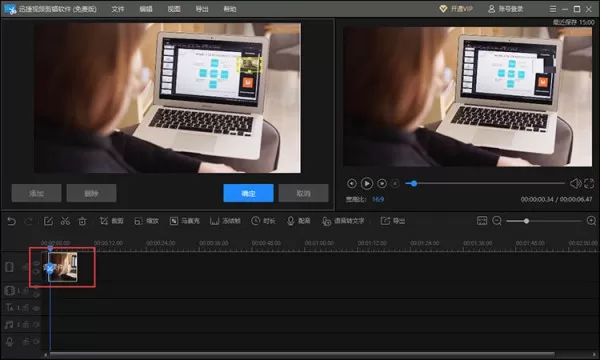Change the 16:9 aspect ratio setting

tap(378, 199)
